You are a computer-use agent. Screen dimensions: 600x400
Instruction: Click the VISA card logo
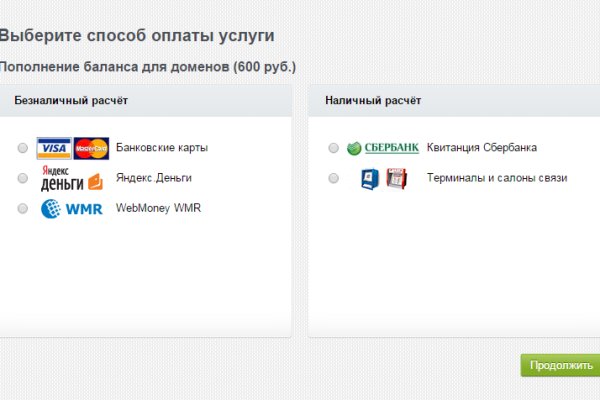click(53, 149)
